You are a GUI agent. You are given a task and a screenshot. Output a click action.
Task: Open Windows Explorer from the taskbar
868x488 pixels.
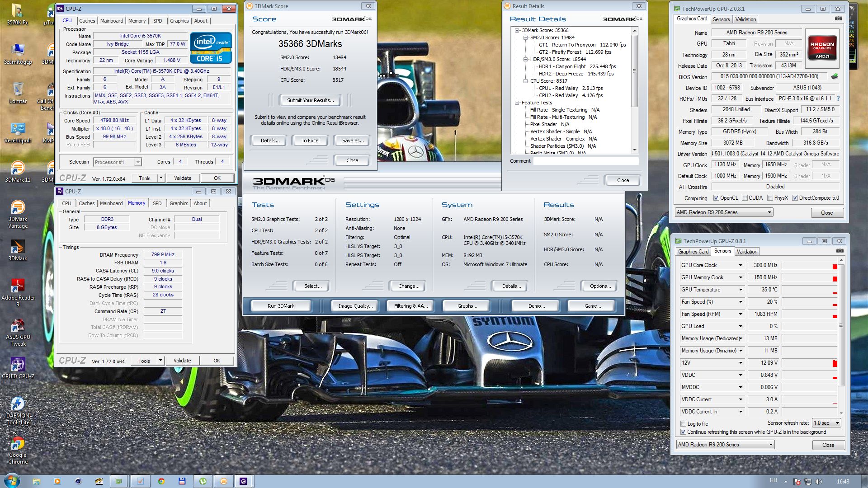(37, 481)
